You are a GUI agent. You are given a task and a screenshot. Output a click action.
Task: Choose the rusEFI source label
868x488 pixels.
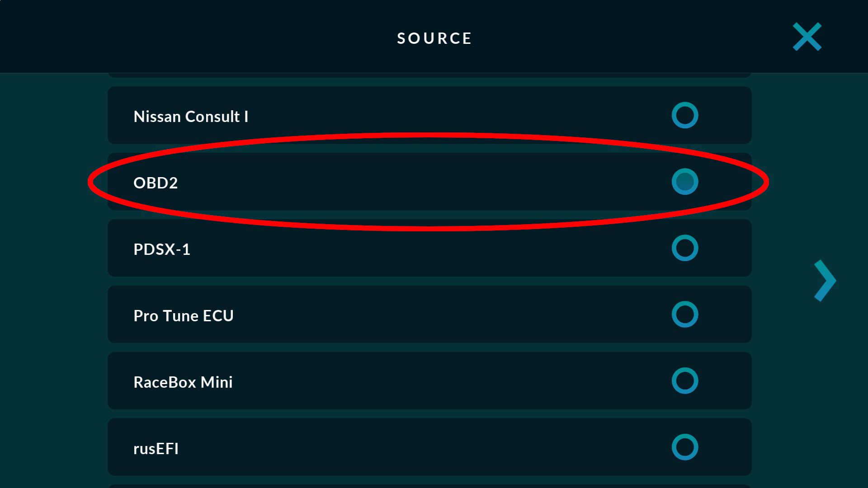click(156, 449)
